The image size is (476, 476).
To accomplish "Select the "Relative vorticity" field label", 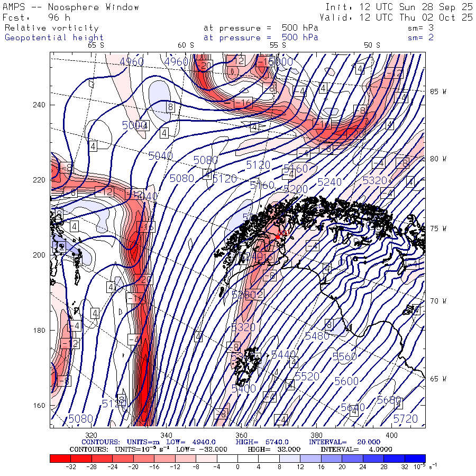I will tap(52, 28).
